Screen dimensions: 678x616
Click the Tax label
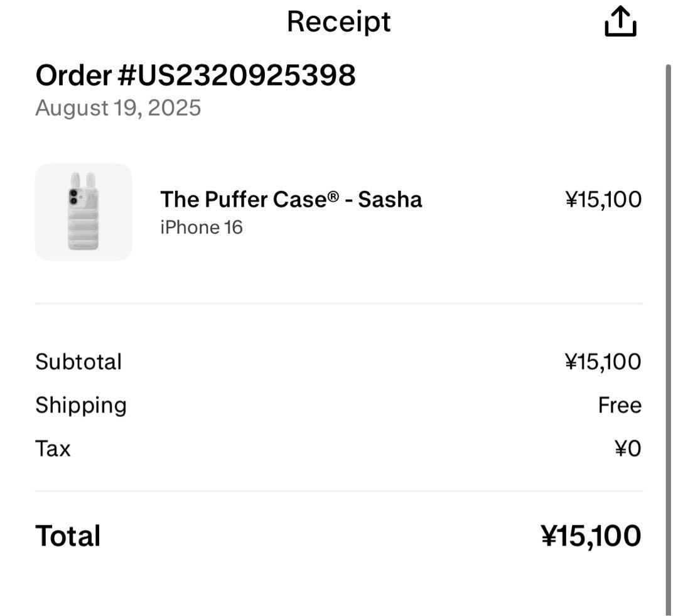[53, 448]
